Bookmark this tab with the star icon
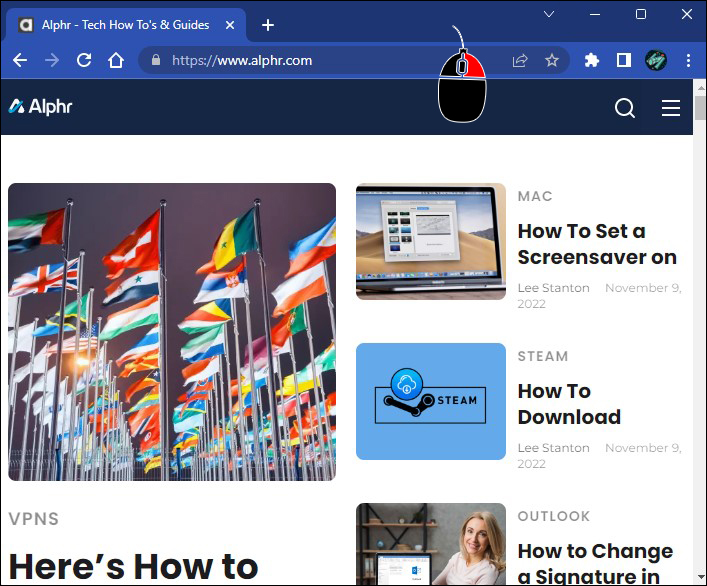 coord(551,60)
